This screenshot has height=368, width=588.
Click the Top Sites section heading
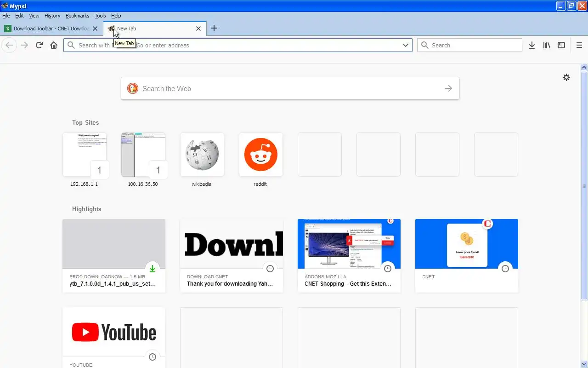(x=85, y=122)
